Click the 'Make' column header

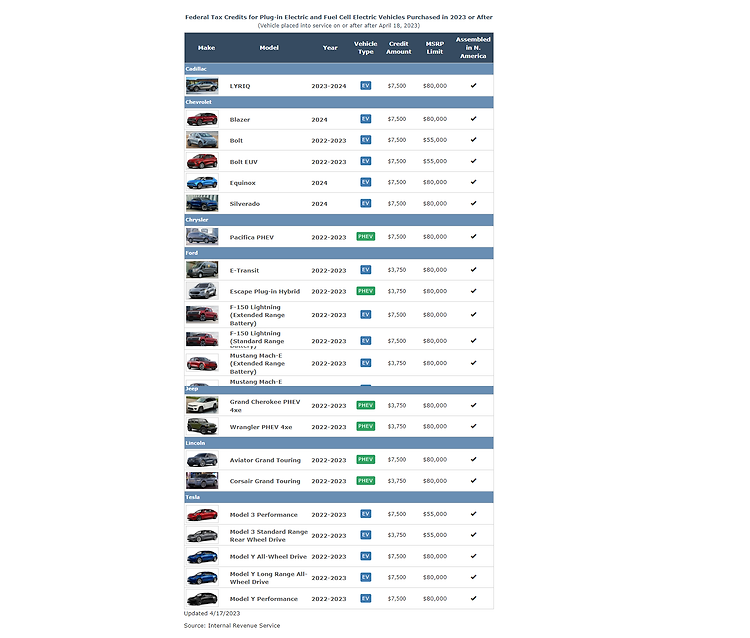point(206,48)
